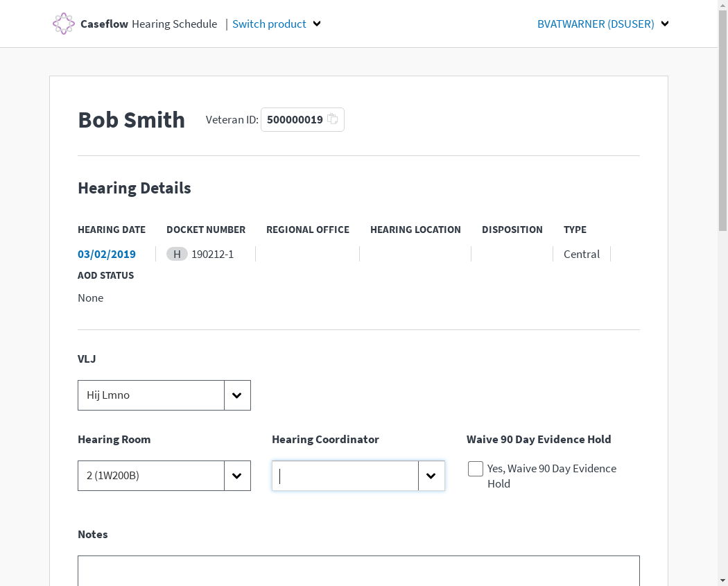Screen dimensions: 728x586
Task: Expand the Hearing Room dropdown arrow
Action: [x=237, y=476]
